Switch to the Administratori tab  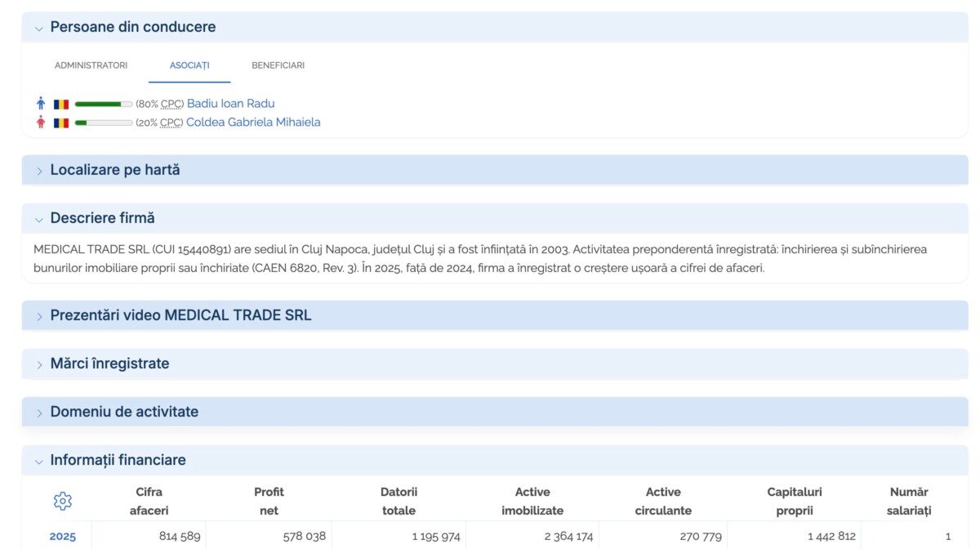point(91,65)
